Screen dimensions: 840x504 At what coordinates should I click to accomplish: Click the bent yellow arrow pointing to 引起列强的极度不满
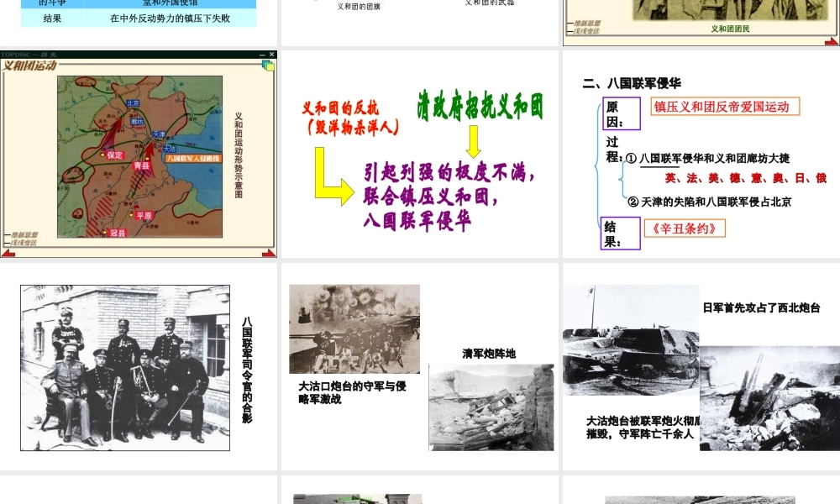[333, 176]
